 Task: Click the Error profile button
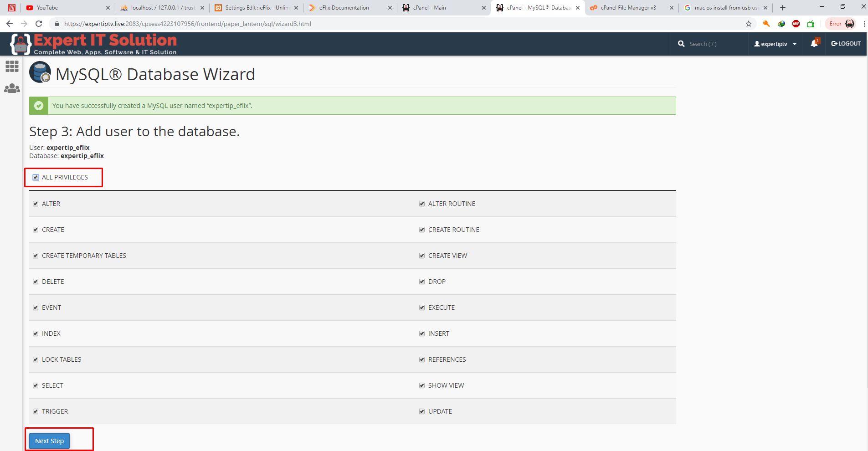tap(842, 24)
